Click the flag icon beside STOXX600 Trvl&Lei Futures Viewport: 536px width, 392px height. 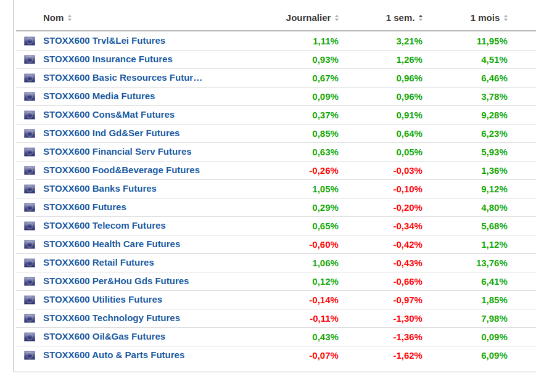30,41
